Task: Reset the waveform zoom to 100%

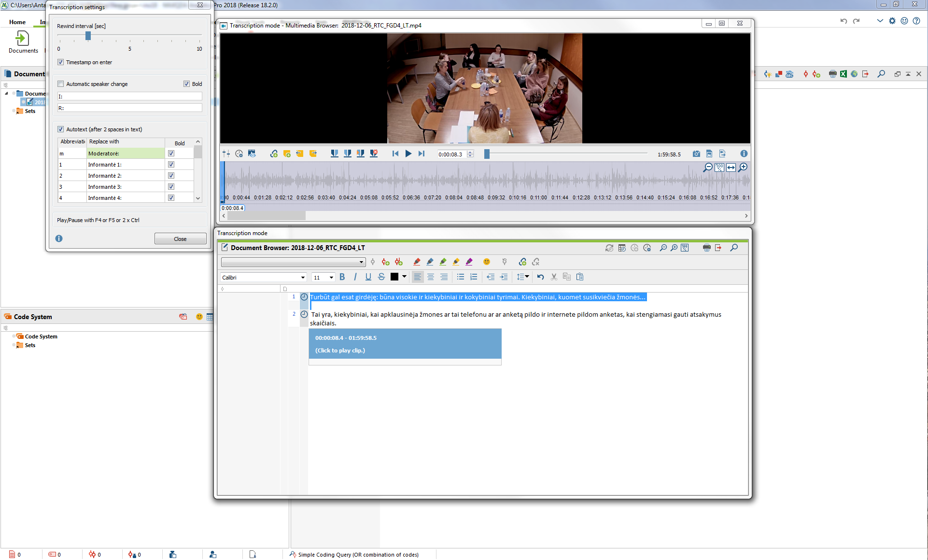Action: (x=719, y=167)
